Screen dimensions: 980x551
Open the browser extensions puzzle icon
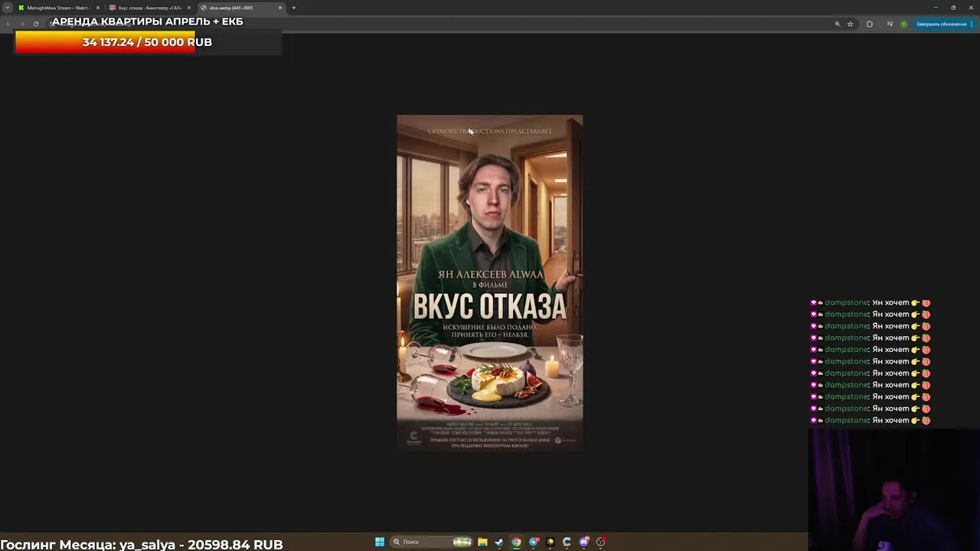870,24
